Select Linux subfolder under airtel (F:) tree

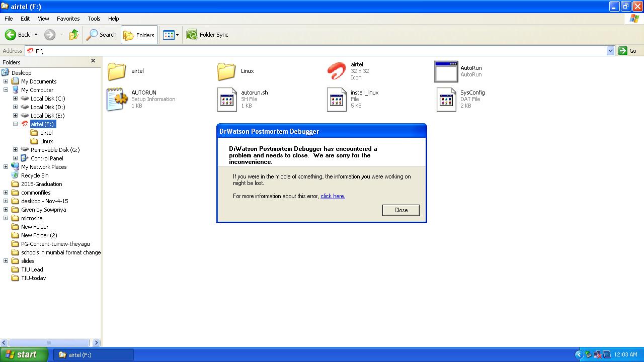coord(46,141)
